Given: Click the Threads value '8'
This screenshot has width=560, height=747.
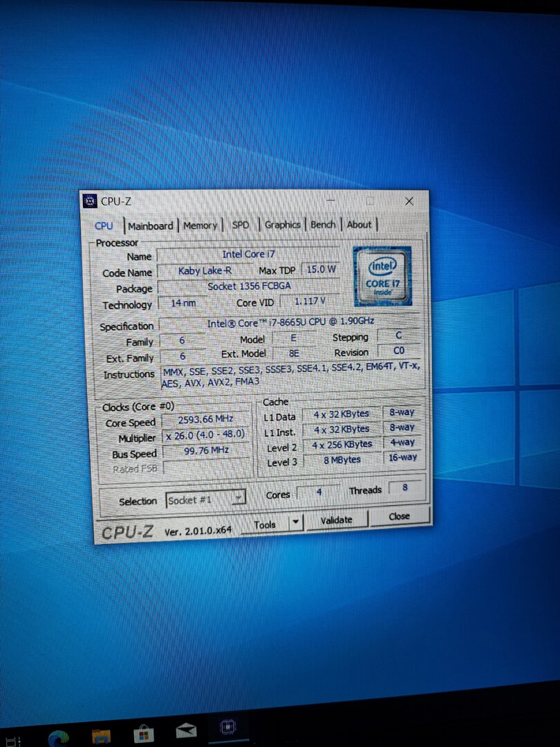Looking at the screenshot, I should coord(404,488).
